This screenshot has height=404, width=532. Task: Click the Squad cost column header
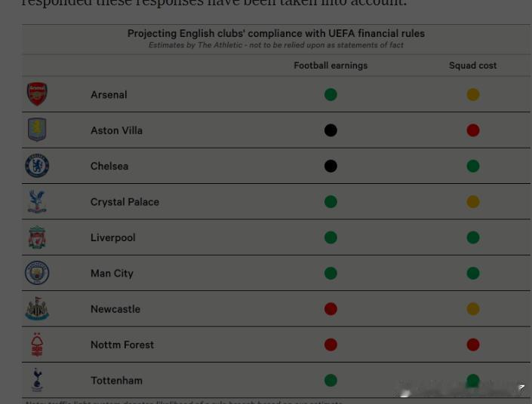(x=472, y=66)
